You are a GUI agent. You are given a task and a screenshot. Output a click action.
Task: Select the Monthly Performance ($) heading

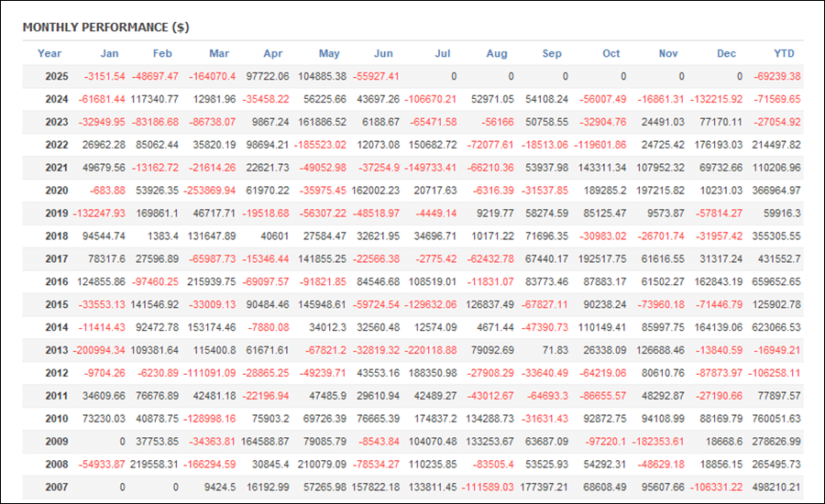tap(105, 27)
